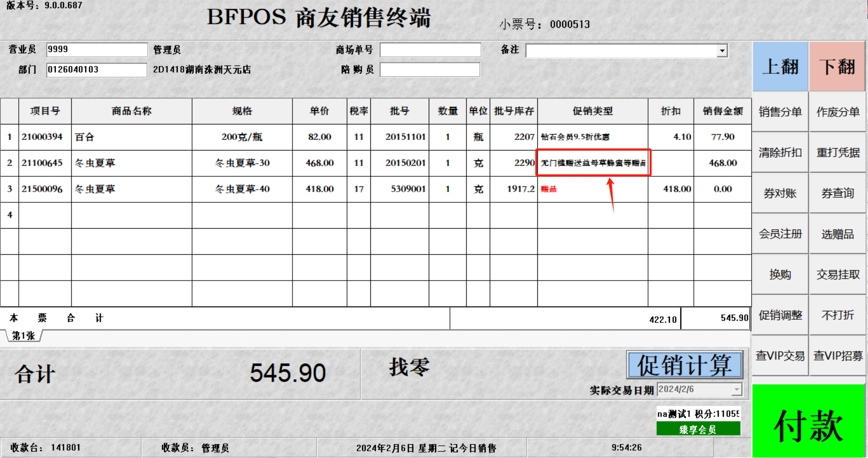Click 促销调整 promotion adjust button
The height and width of the screenshot is (458, 868).
pyautogui.click(x=780, y=315)
